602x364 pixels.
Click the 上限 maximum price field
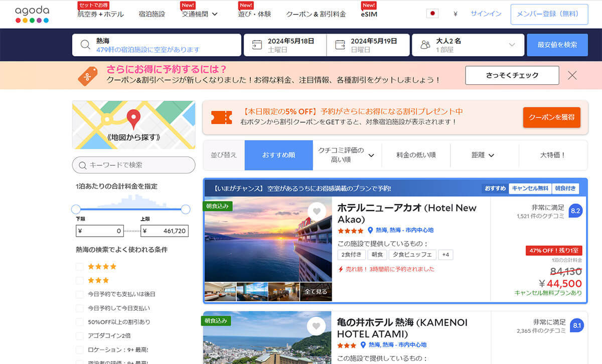[x=165, y=231]
